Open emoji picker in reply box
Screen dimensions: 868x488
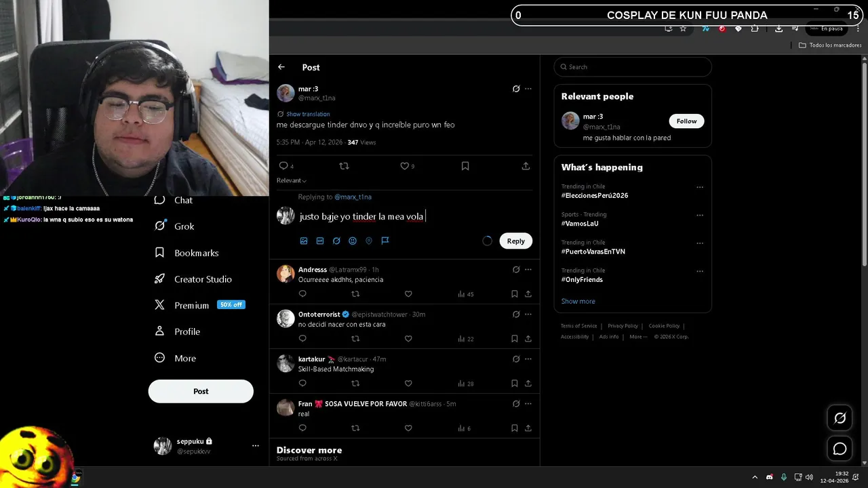(x=353, y=241)
